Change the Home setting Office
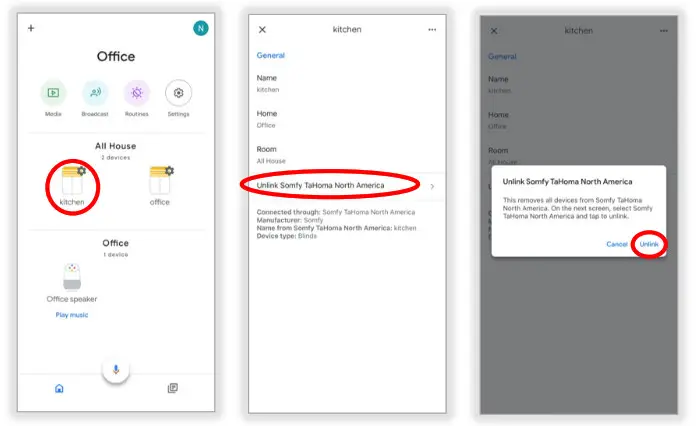The width and height of the screenshot is (696, 426). [347, 119]
